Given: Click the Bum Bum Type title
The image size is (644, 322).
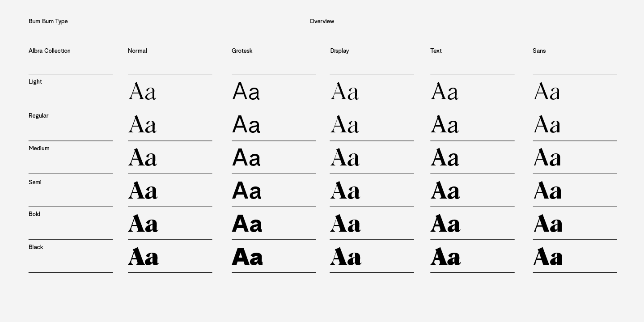Looking at the screenshot, I should [x=48, y=21].
